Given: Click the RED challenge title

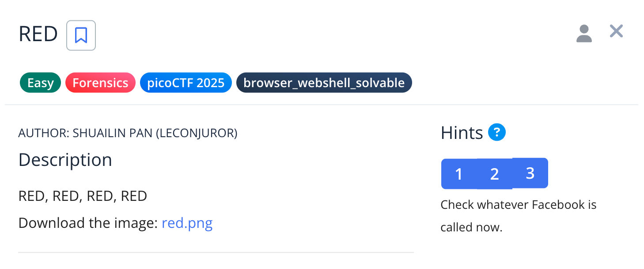Looking at the screenshot, I should (38, 35).
